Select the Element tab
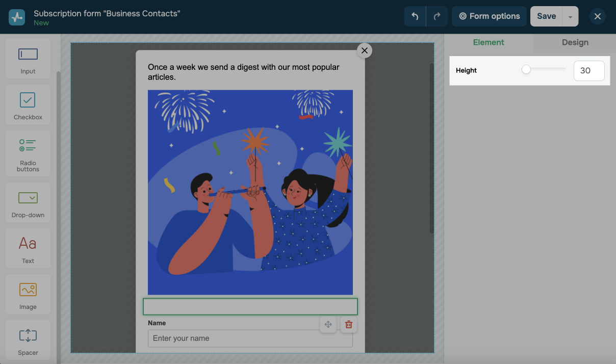Screen dimensions: 616x364 coord(488,42)
